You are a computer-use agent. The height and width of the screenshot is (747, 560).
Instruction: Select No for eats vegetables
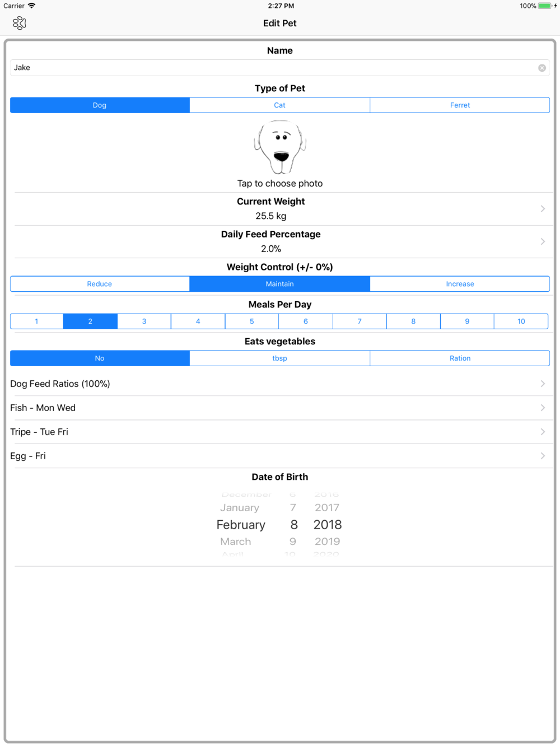click(x=100, y=358)
